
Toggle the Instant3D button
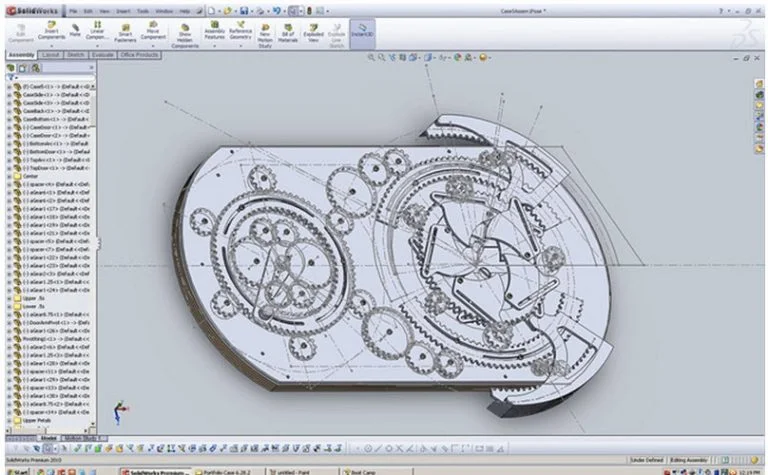363,31
